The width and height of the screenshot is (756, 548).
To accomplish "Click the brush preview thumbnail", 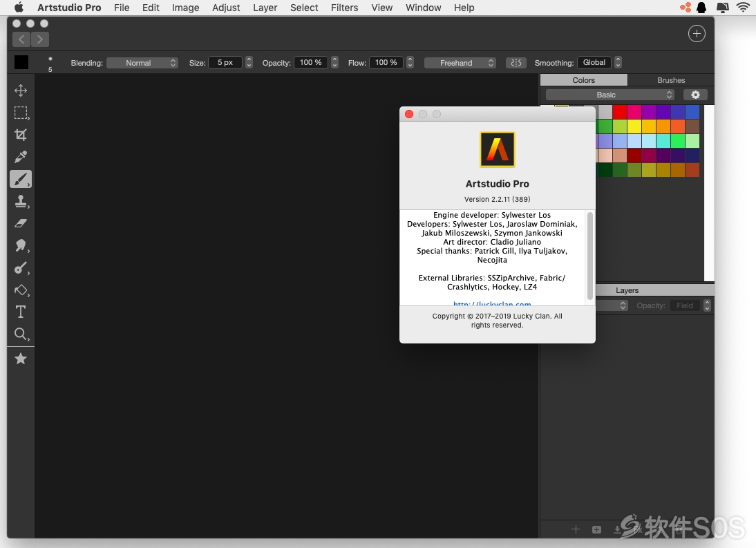I will [50, 63].
